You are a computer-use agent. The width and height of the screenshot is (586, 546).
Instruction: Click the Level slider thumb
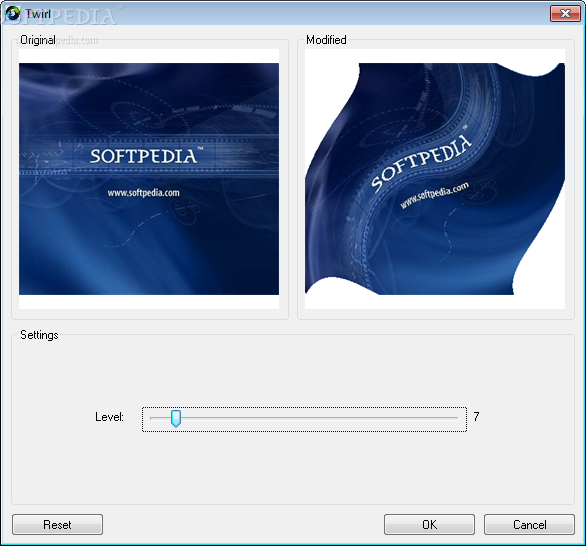(x=176, y=418)
